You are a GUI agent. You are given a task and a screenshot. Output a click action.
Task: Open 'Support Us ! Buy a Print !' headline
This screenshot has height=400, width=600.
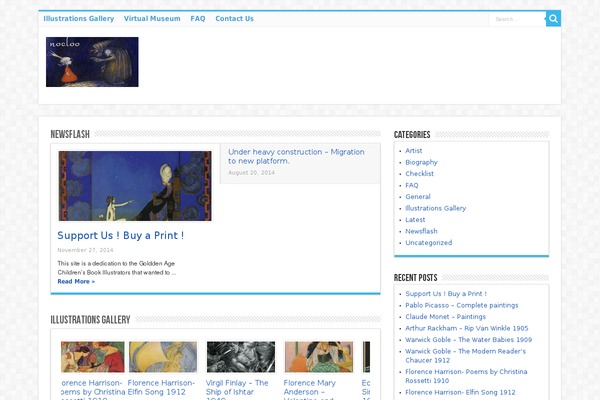[x=121, y=235]
